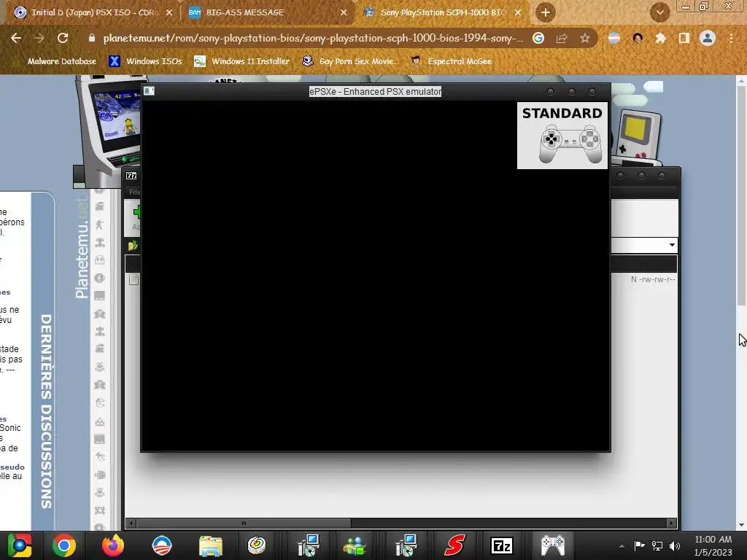The image size is (747, 560).
Task: Go forward to the next page
Action: click(x=39, y=38)
